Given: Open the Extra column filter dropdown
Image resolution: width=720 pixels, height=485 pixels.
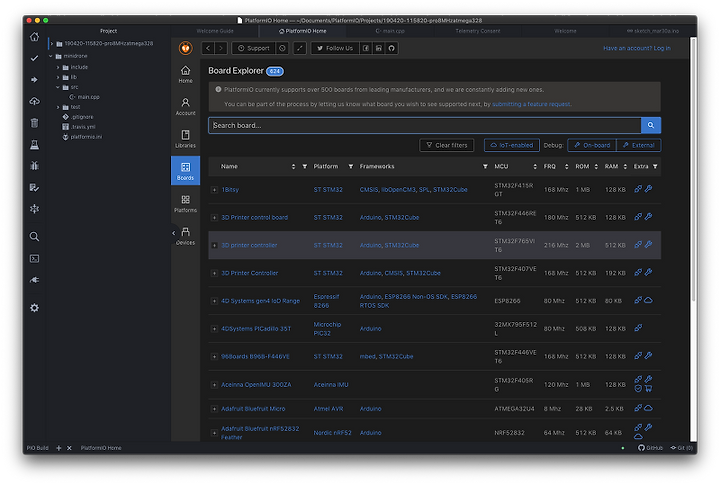Looking at the screenshot, I should pyautogui.click(x=655, y=166).
